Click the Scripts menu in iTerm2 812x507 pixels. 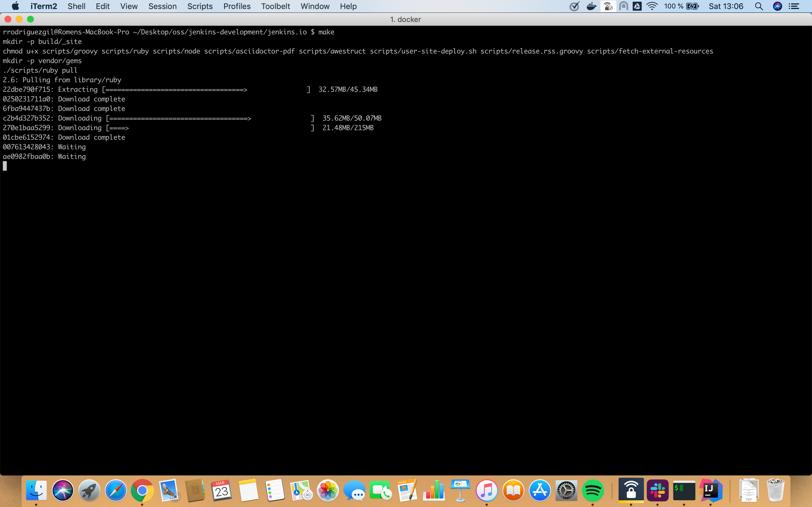click(199, 6)
